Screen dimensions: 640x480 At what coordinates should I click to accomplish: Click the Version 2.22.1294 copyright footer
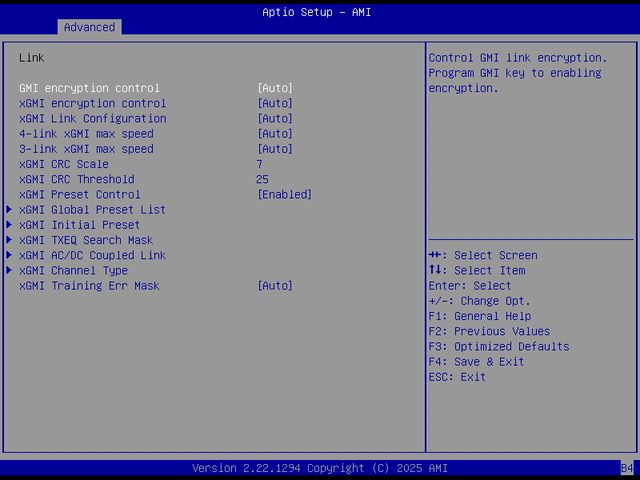(x=320, y=468)
